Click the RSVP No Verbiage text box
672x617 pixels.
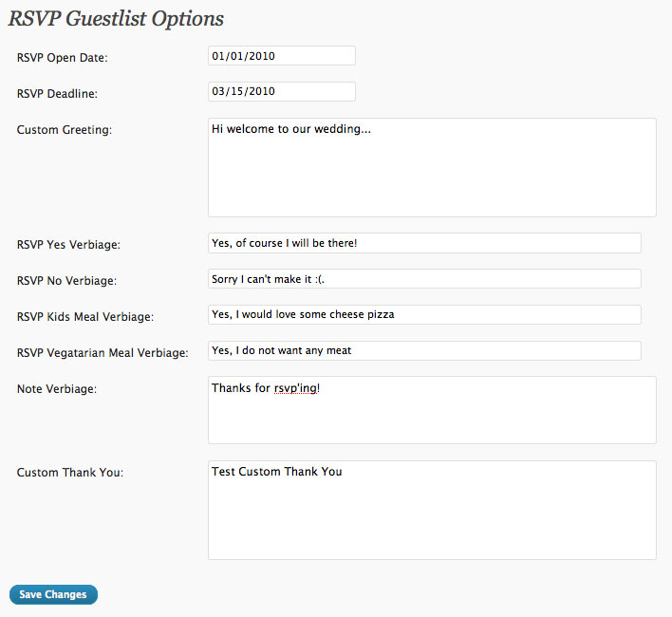[424, 279]
